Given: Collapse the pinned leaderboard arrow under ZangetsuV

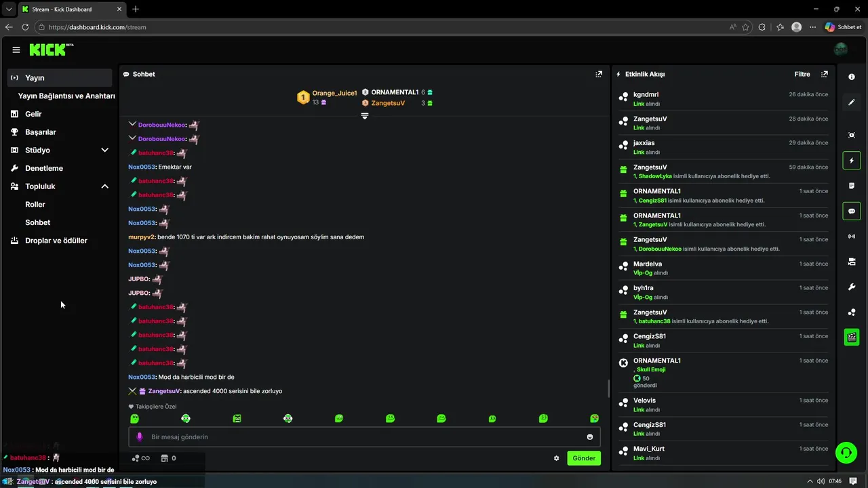Looking at the screenshot, I should pos(365,116).
